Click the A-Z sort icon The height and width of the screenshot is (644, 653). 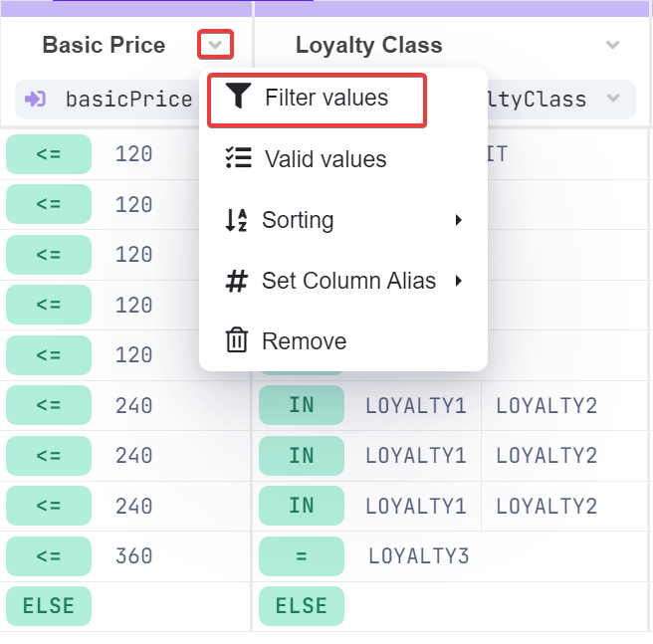(236, 220)
